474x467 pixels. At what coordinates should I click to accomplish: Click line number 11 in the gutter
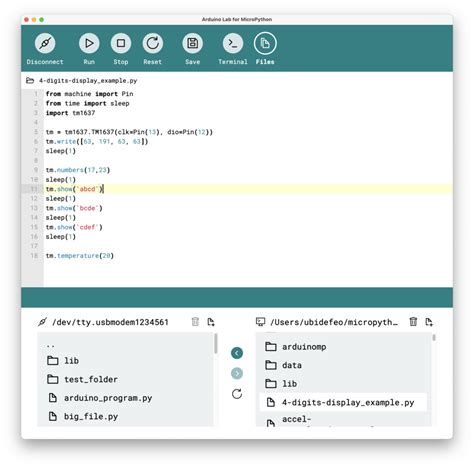pyautogui.click(x=34, y=189)
